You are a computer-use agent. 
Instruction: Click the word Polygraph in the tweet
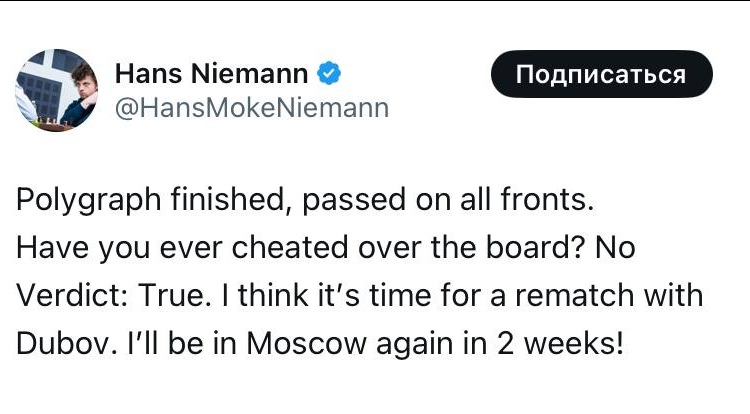(88, 201)
